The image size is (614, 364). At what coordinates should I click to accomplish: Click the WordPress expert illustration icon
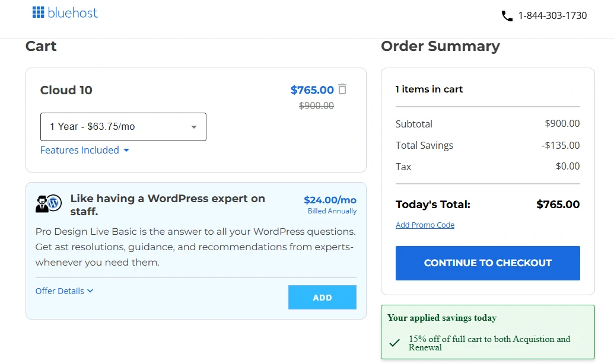point(49,203)
